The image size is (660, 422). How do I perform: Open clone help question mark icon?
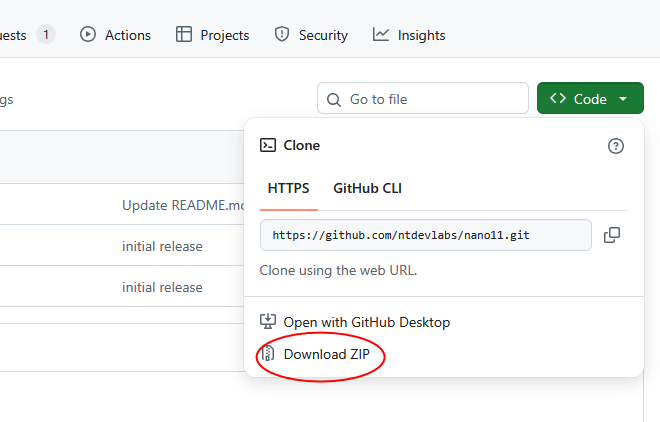(615, 146)
